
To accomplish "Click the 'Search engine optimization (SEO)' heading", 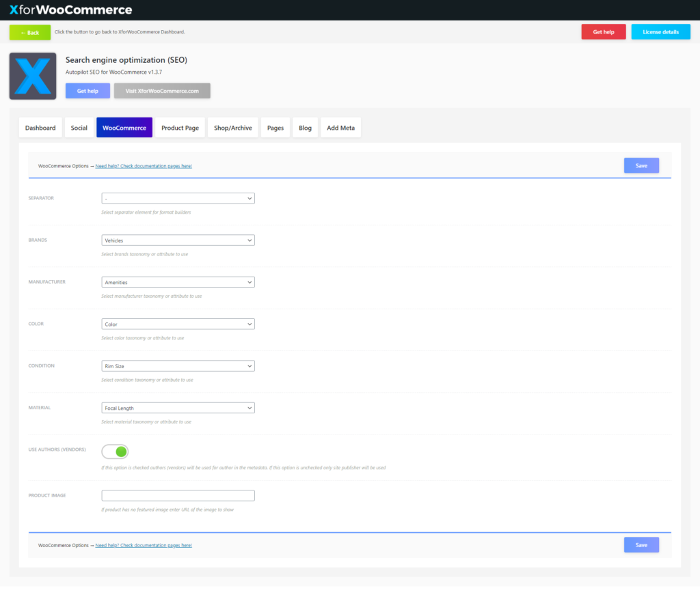I will (126, 60).
